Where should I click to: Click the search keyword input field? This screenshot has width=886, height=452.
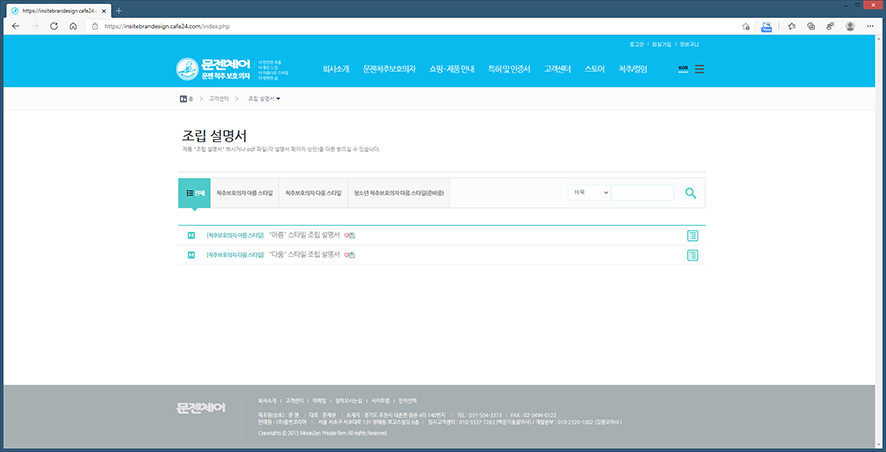642,192
